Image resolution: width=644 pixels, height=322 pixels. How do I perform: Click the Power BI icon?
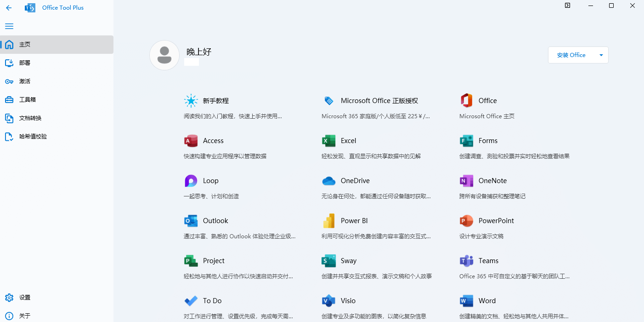point(328,221)
